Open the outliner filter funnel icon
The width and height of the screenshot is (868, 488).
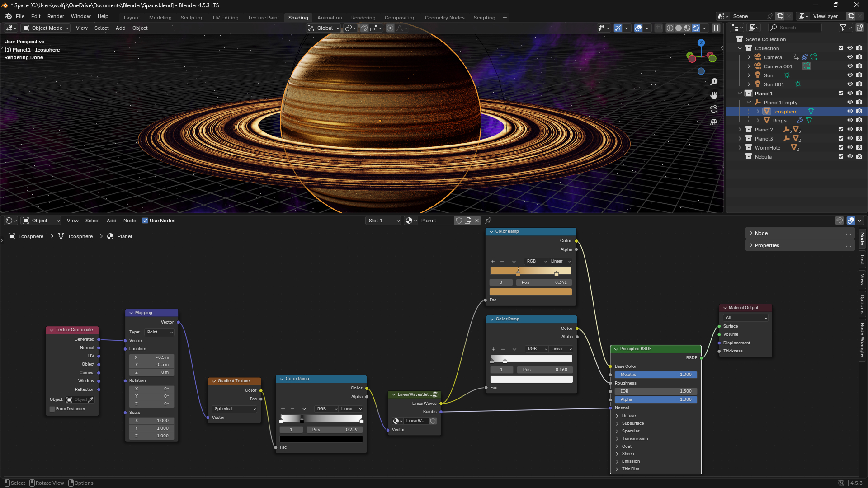[843, 28]
